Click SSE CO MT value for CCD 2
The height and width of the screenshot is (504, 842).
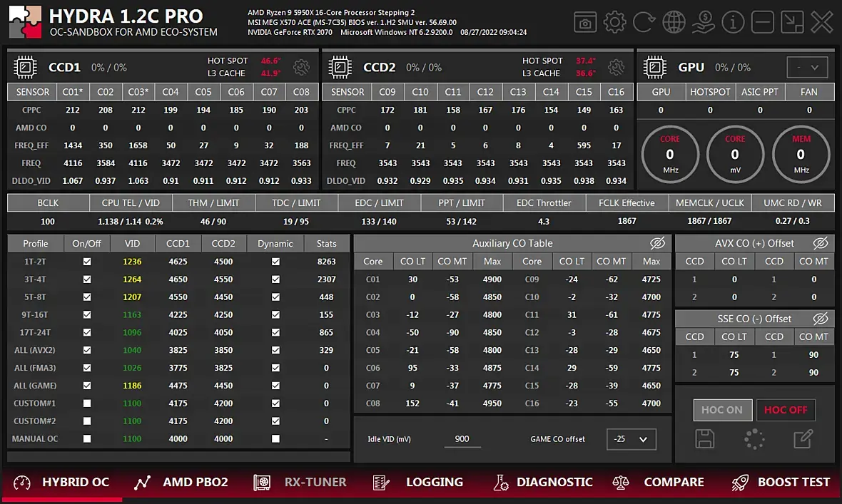(813, 373)
